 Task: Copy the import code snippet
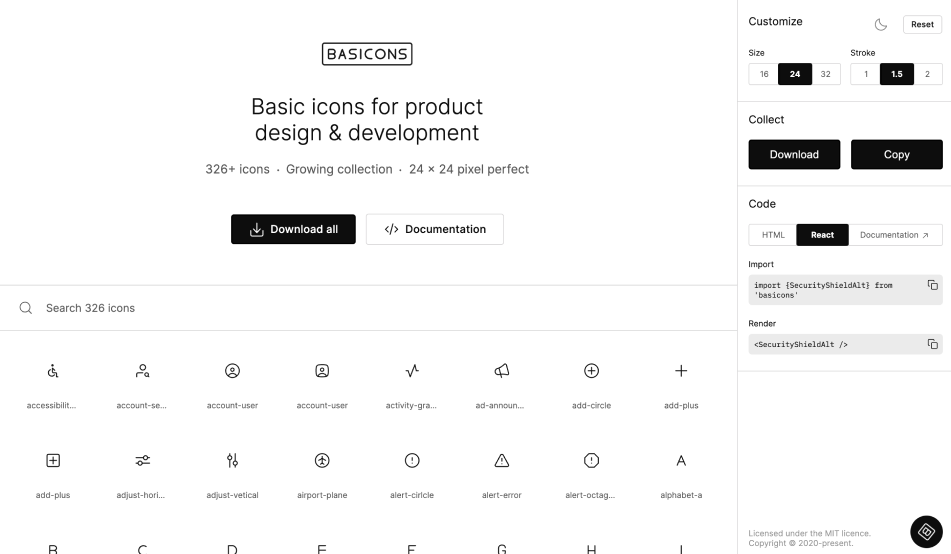pyautogui.click(x=932, y=285)
